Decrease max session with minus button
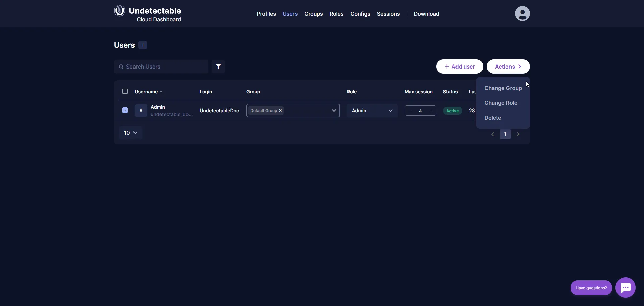Viewport: 644px width, 306px height. 410,111
